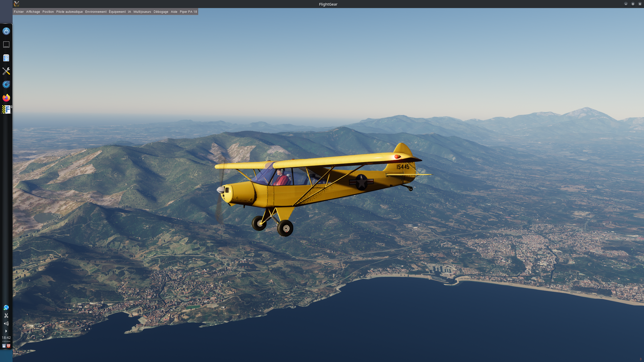644x362 pixels.
Task: Open the Mageia application launcher icon
Action: point(6,31)
